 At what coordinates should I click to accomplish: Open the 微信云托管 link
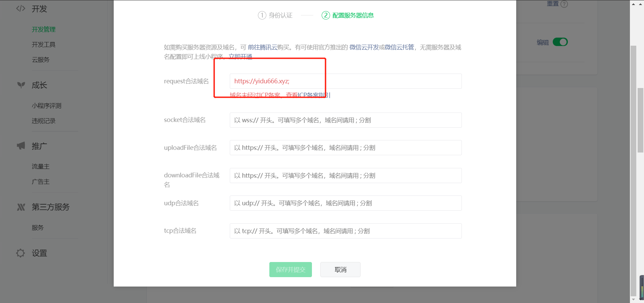click(x=399, y=47)
